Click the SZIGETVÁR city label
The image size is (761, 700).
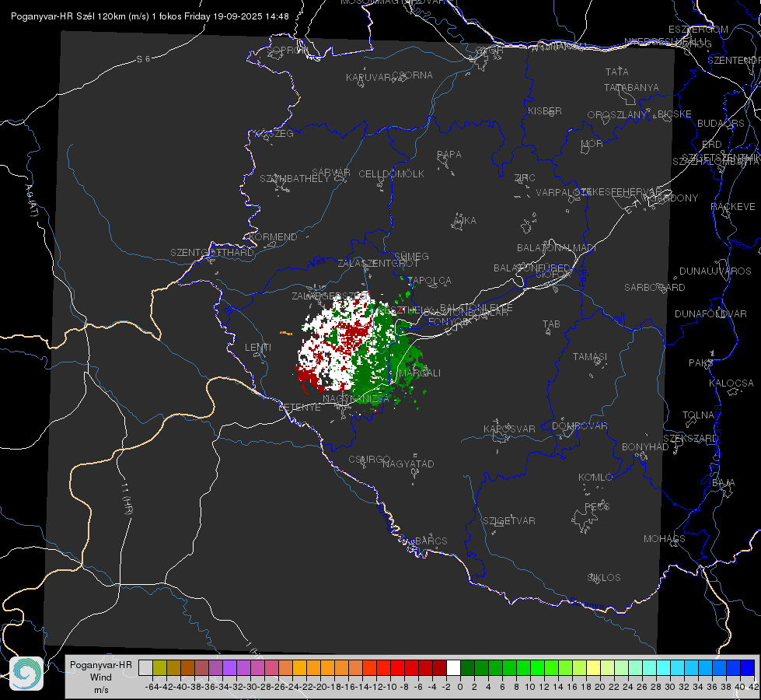[x=509, y=521]
